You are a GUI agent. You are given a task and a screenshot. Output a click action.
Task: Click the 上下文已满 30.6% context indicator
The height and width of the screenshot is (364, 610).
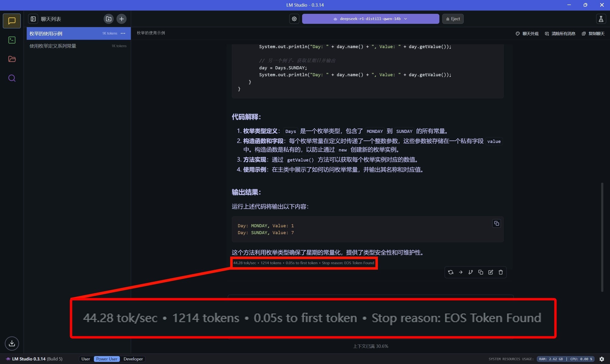click(x=371, y=346)
